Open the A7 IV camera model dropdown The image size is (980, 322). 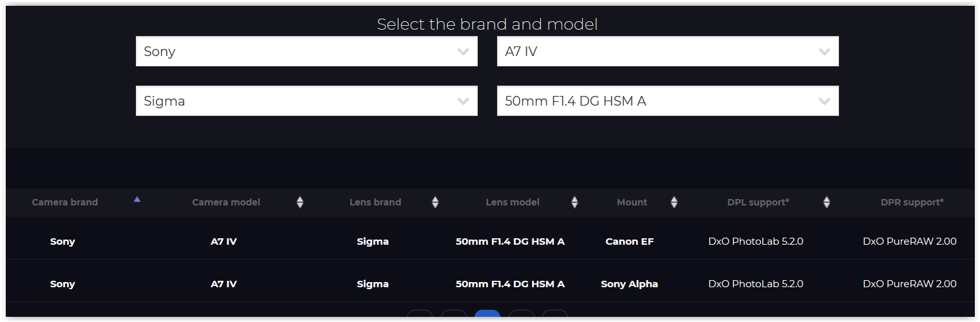pos(667,52)
